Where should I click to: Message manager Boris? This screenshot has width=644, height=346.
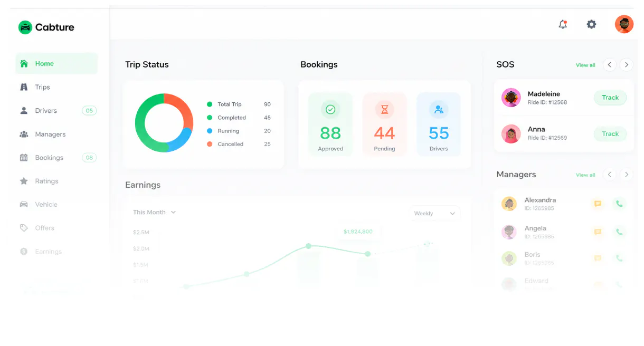[x=598, y=258]
